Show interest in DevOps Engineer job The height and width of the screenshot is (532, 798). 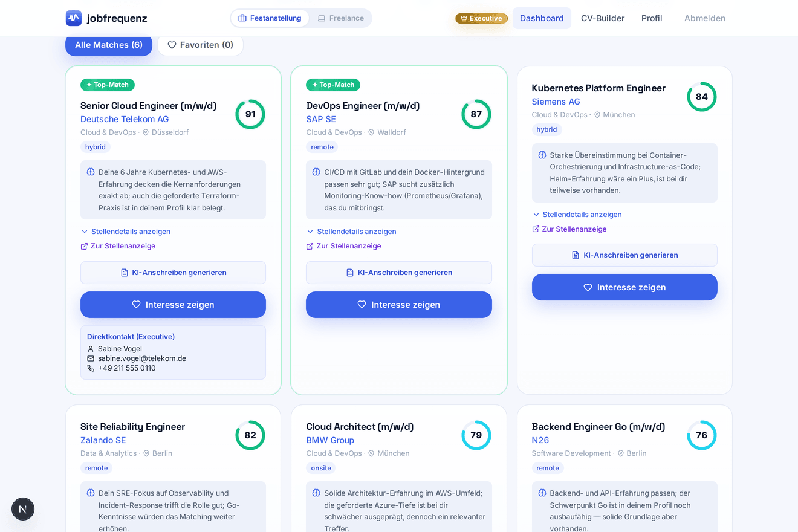click(x=399, y=305)
